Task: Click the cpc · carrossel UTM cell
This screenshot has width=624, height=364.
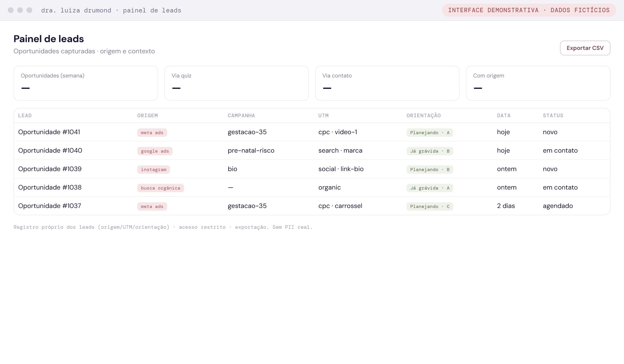Action: [x=340, y=206]
